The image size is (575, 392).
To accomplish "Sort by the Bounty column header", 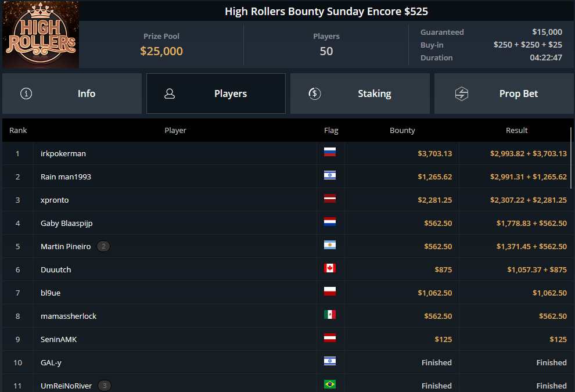I will click(402, 130).
